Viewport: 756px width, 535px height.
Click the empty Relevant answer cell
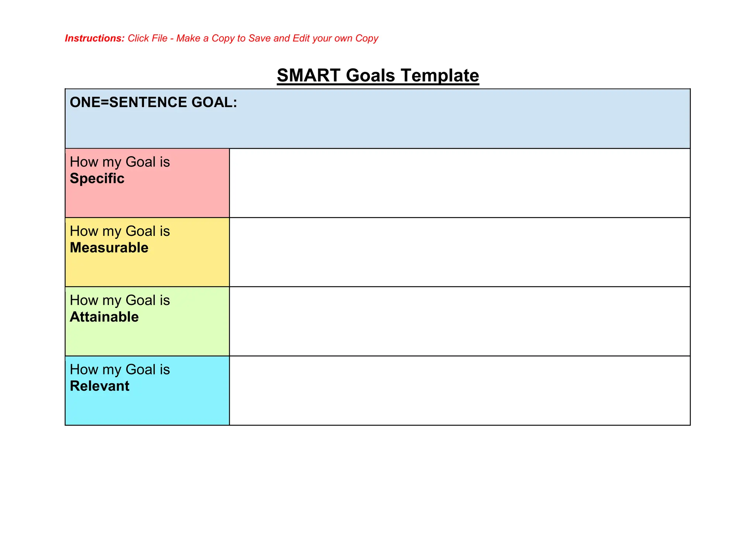point(460,391)
